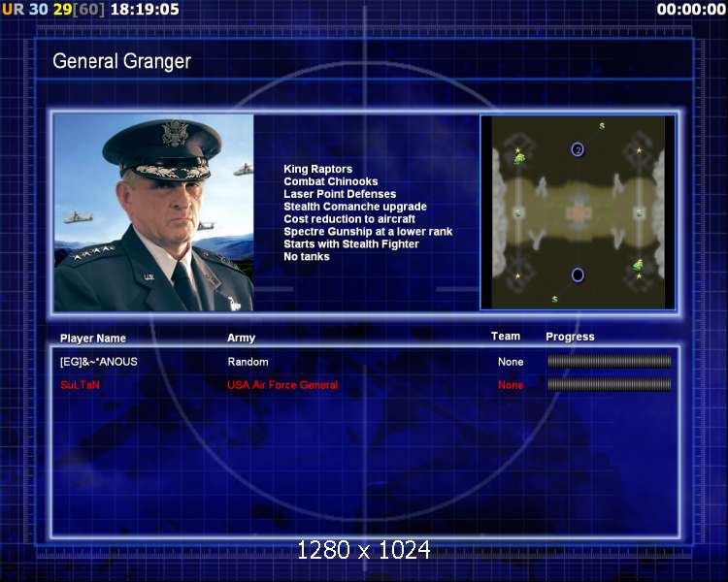
Task: Click the Army column header
Action: tap(241, 338)
